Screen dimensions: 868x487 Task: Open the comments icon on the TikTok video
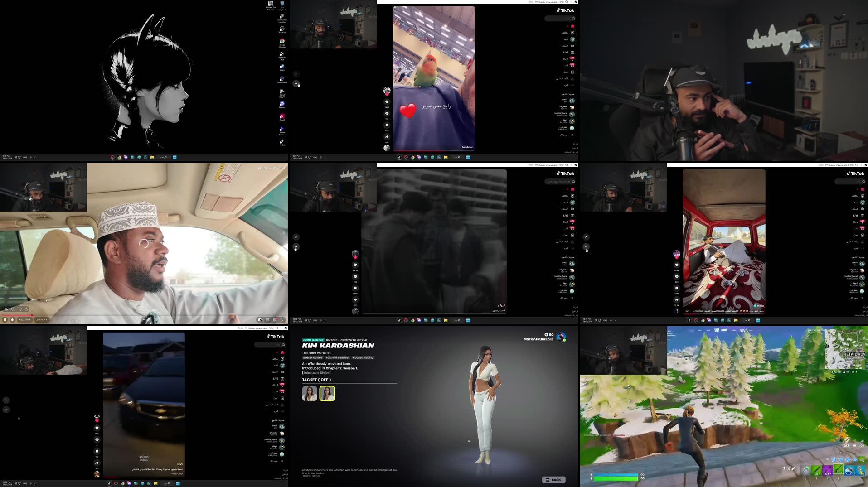tap(387, 113)
